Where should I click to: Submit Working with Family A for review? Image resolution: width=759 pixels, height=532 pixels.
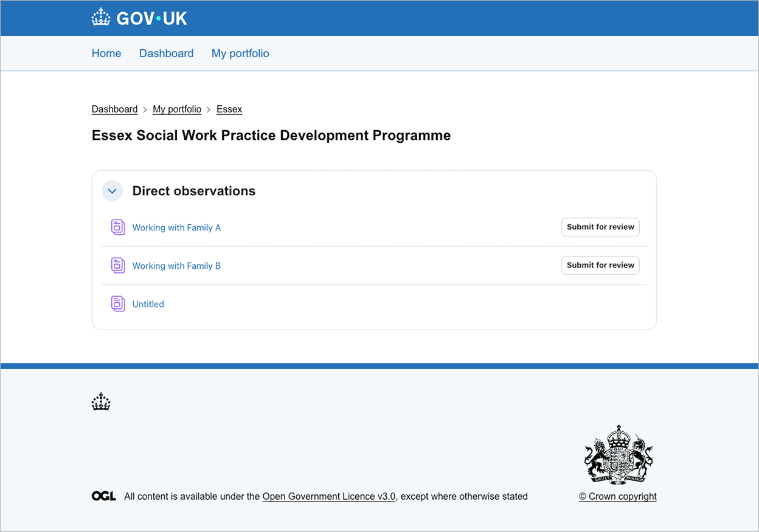[x=600, y=227]
